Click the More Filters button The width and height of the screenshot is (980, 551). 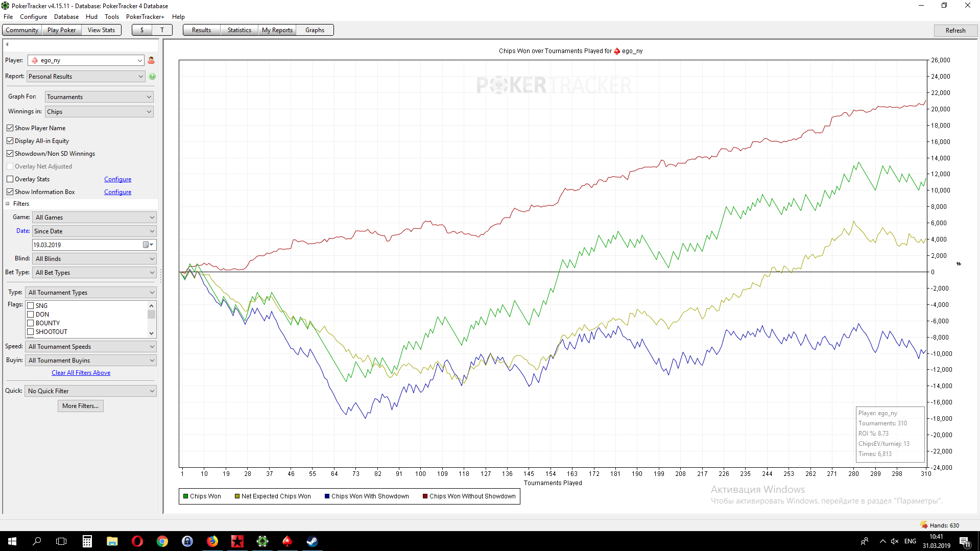[81, 406]
